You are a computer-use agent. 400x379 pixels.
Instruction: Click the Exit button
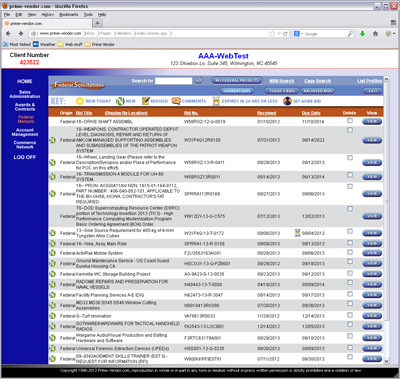tap(372, 91)
